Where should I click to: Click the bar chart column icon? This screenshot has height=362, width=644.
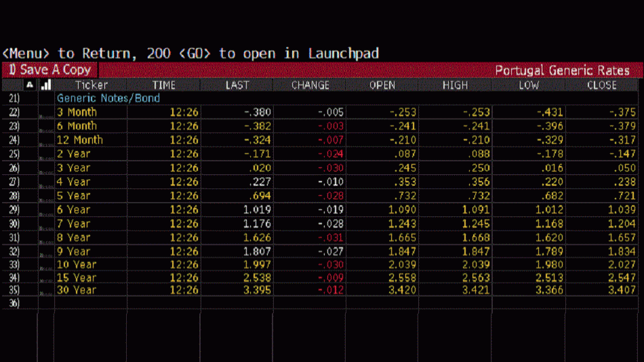[x=46, y=85]
